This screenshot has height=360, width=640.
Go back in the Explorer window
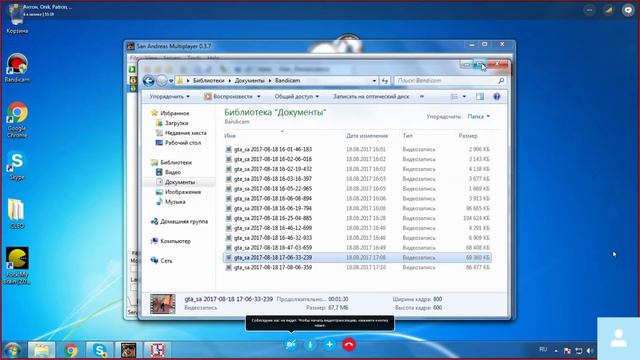pyautogui.click(x=149, y=81)
